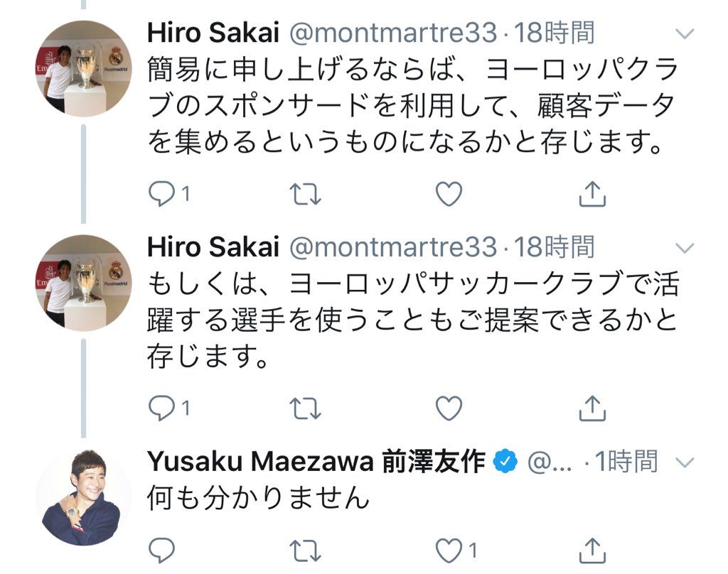Screen dimensions: 728x574
Task: Retweet the first Hiro Sakai tweet
Action: point(307,193)
